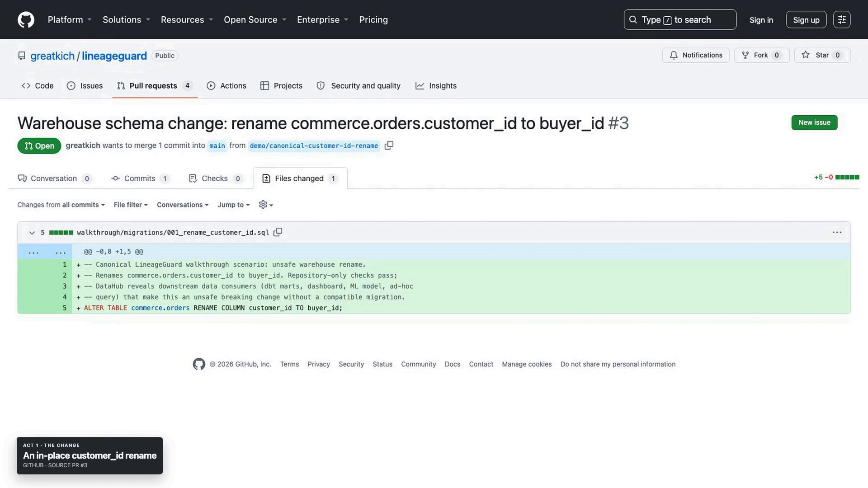Image resolution: width=868 pixels, height=488 pixels.
Task: Click greatkich author name in merge line
Action: tap(83, 145)
